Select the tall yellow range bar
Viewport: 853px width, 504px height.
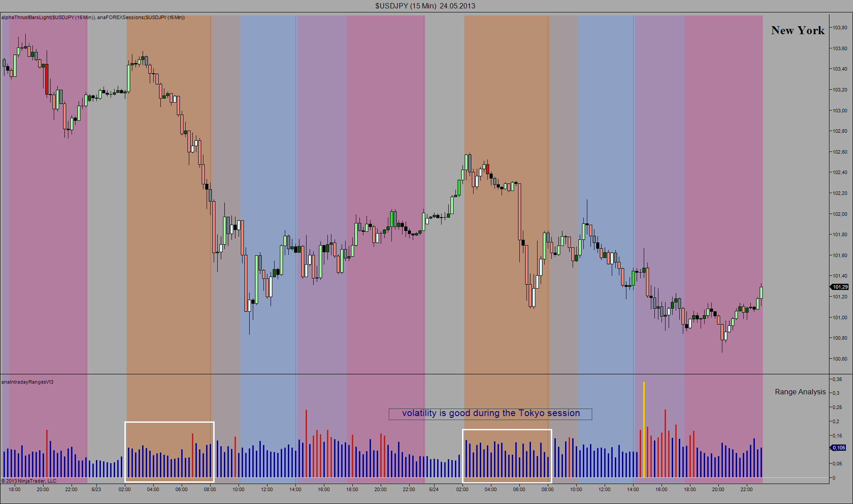coord(644,430)
